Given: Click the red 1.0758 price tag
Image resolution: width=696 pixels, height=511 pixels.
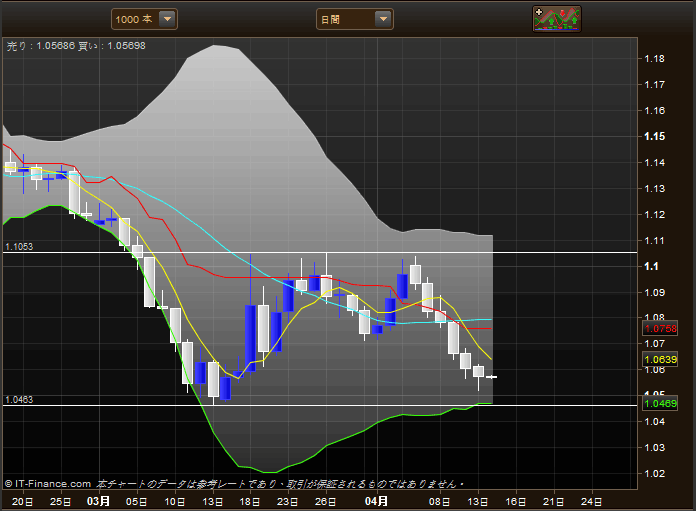Looking at the screenshot, I should click(x=660, y=329).
